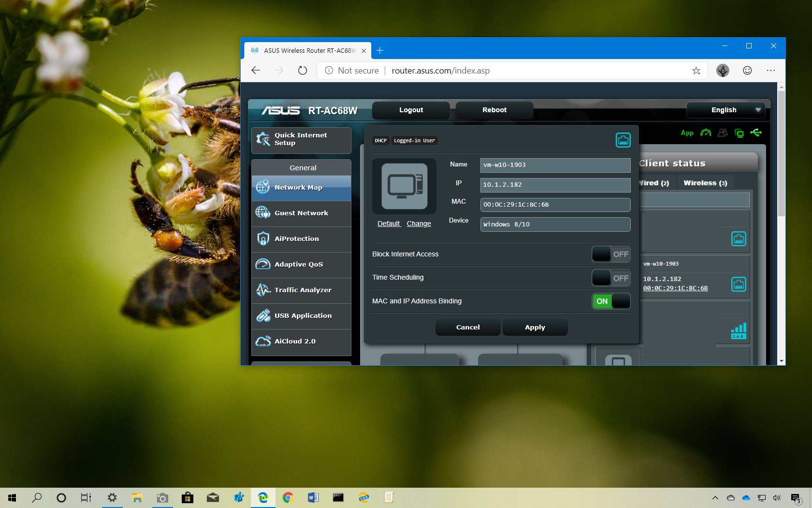Open Google Chrome from taskbar
Image resolution: width=812 pixels, height=508 pixels.
(x=288, y=498)
